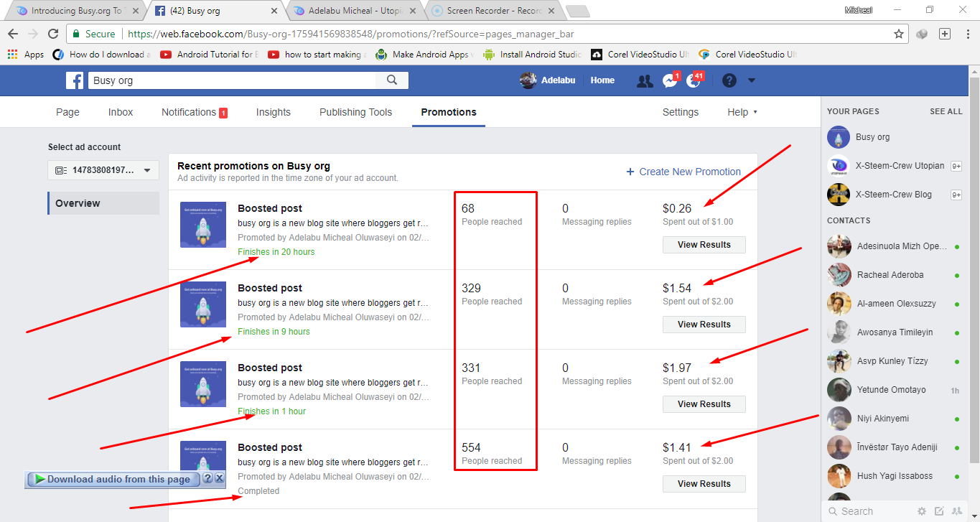Image resolution: width=980 pixels, height=522 pixels.
Task: Open the Apps shortcut in bookmarks bar
Action: pos(26,55)
